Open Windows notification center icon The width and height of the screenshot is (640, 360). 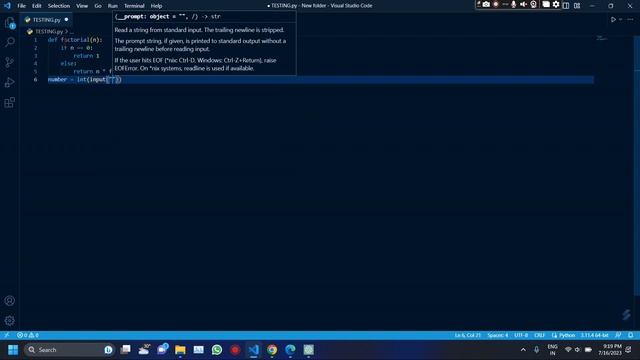pyautogui.click(x=629, y=350)
